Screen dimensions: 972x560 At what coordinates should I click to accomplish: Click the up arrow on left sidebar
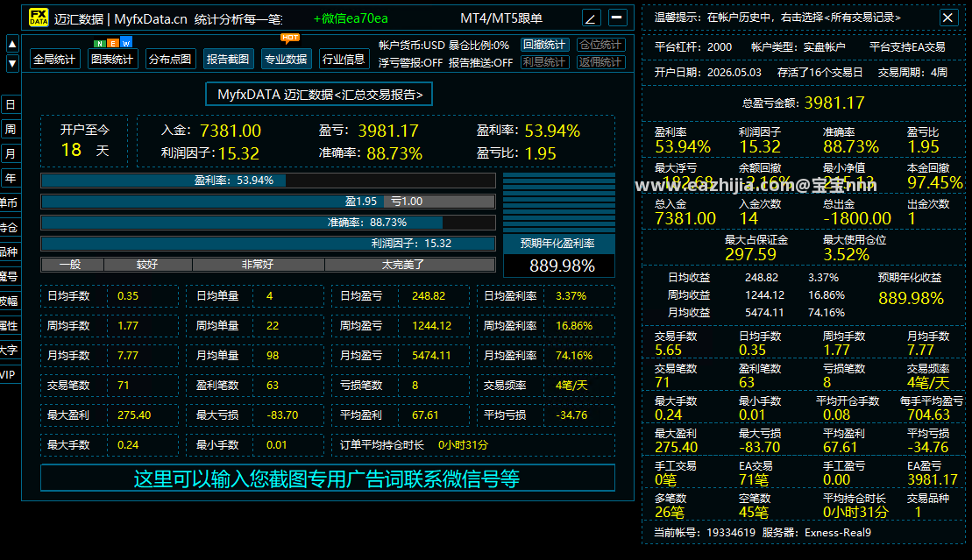pyautogui.click(x=12, y=44)
